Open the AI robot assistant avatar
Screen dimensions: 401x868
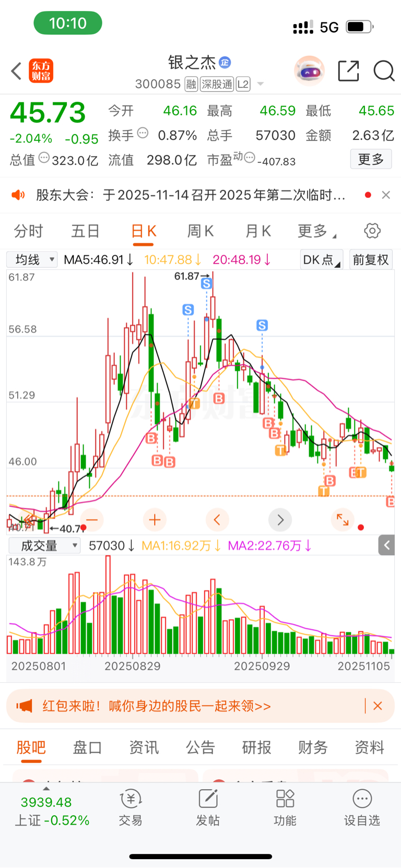tap(310, 70)
